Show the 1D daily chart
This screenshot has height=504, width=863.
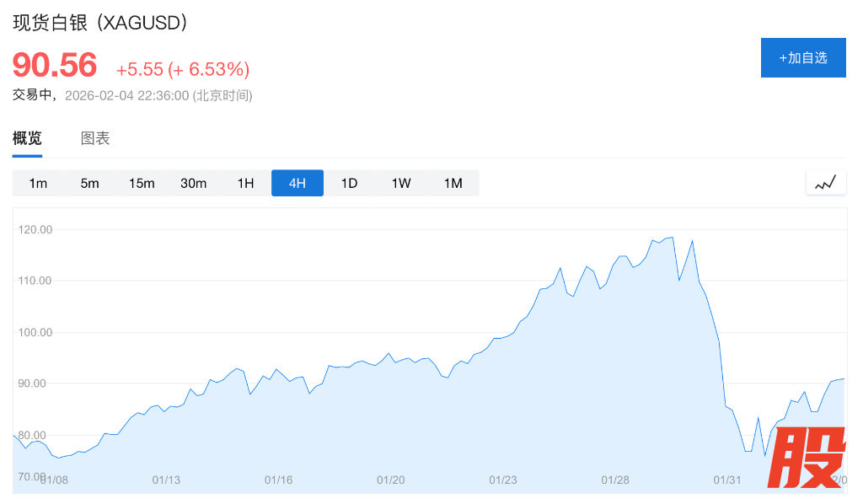(349, 183)
